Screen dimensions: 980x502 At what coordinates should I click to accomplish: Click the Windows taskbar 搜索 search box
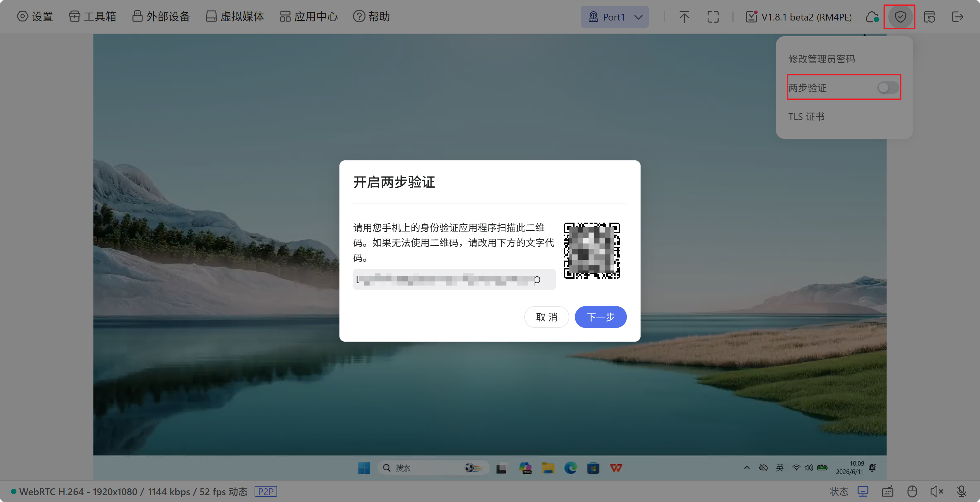[433, 468]
